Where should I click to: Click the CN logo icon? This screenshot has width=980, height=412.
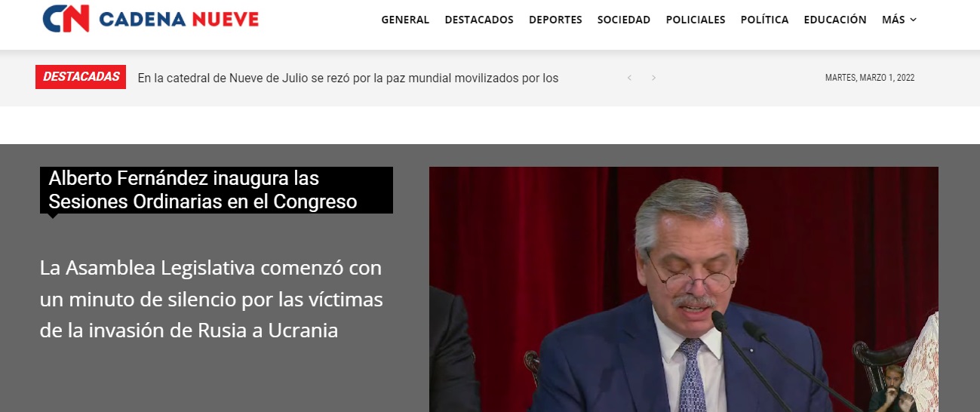(x=66, y=19)
